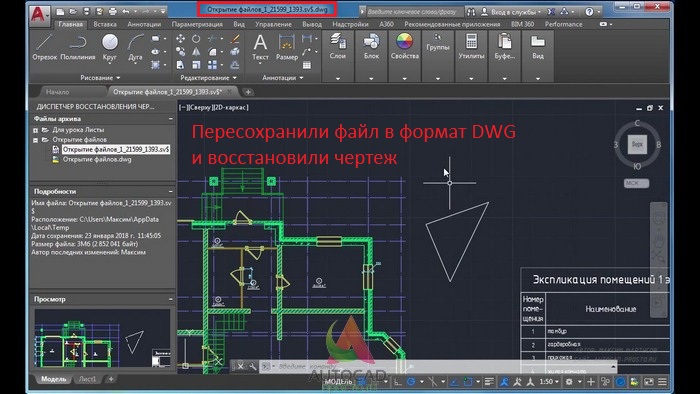The width and height of the screenshot is (700, 394).
Task: Toggle ortho mode in status bar
Action: coord(397,382)
